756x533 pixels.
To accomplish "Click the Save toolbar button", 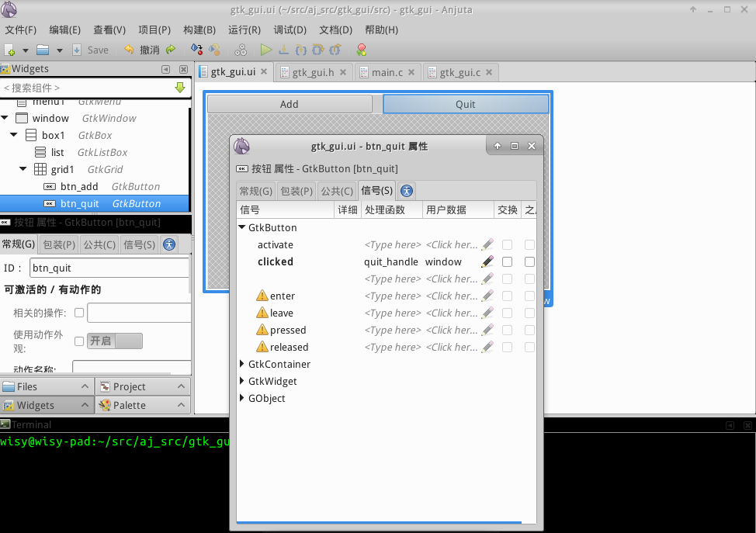I will tap(91, 50).
